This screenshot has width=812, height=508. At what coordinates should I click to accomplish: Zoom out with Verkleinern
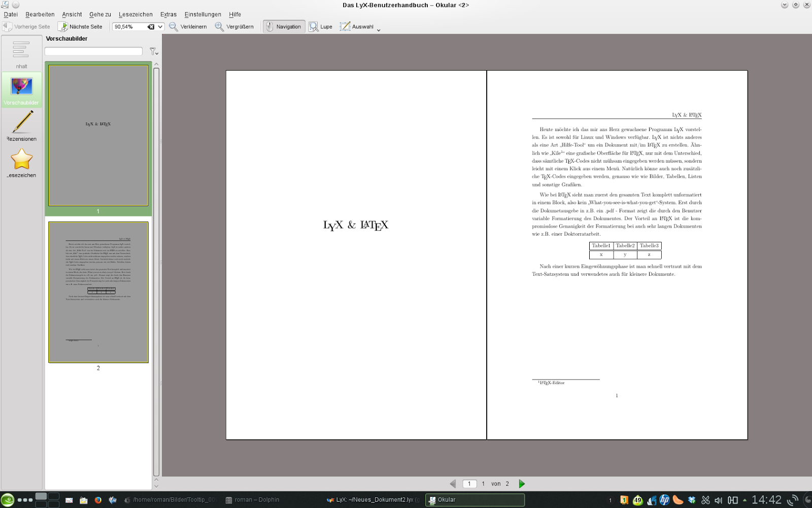click(188, 26)
